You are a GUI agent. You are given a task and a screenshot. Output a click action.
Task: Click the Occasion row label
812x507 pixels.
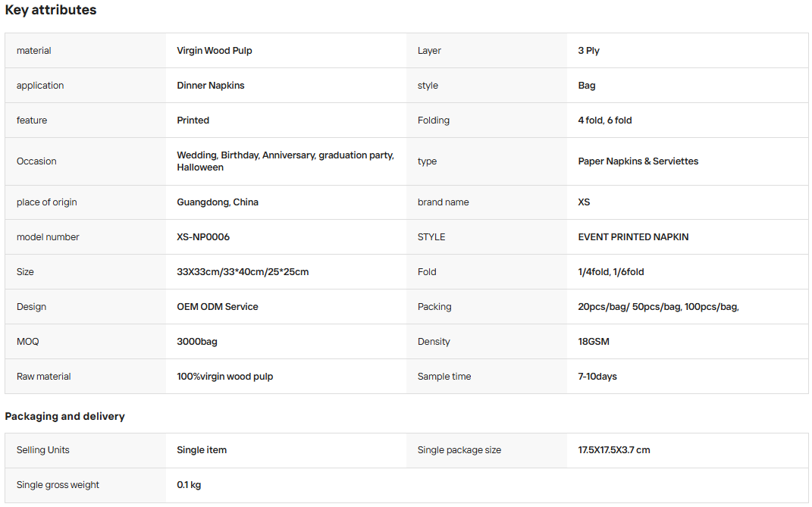[36, 161]
